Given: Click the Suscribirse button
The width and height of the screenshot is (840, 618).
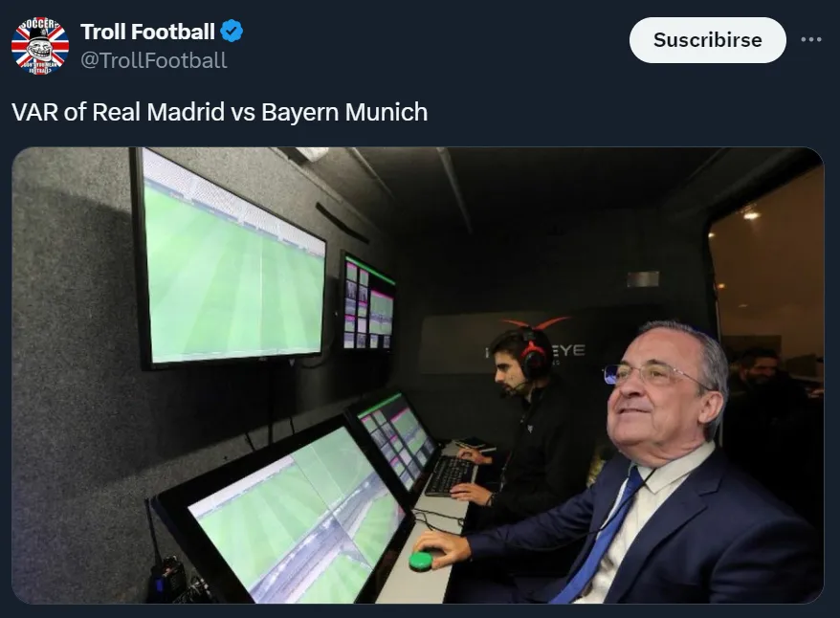Looking at the screenshot, I should pyautogui.click(x=707, y=40).
